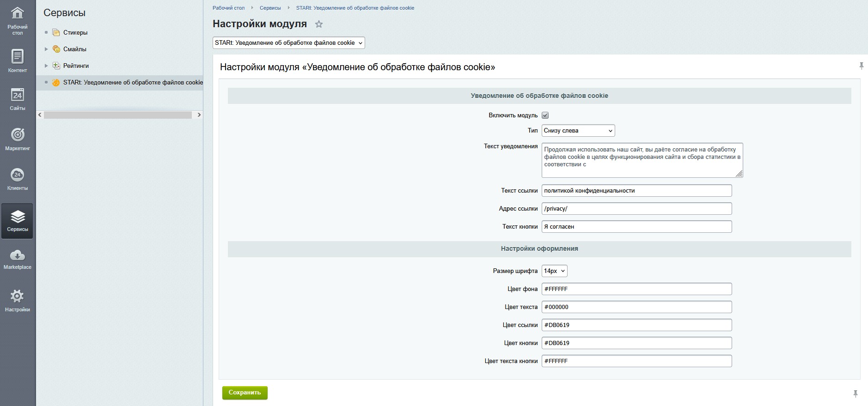Expand the Смайлы tree node arrow
Image resolution: width=868 pixels, height=406 pixels.
click(46, 49)
